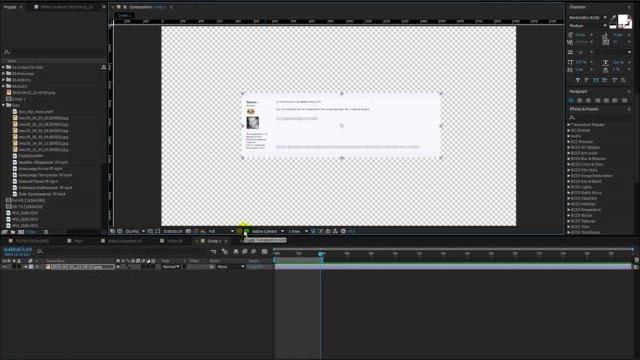Enable Superscript text style
The height and width of the screenshot is (360, 640).
(614, 80)
